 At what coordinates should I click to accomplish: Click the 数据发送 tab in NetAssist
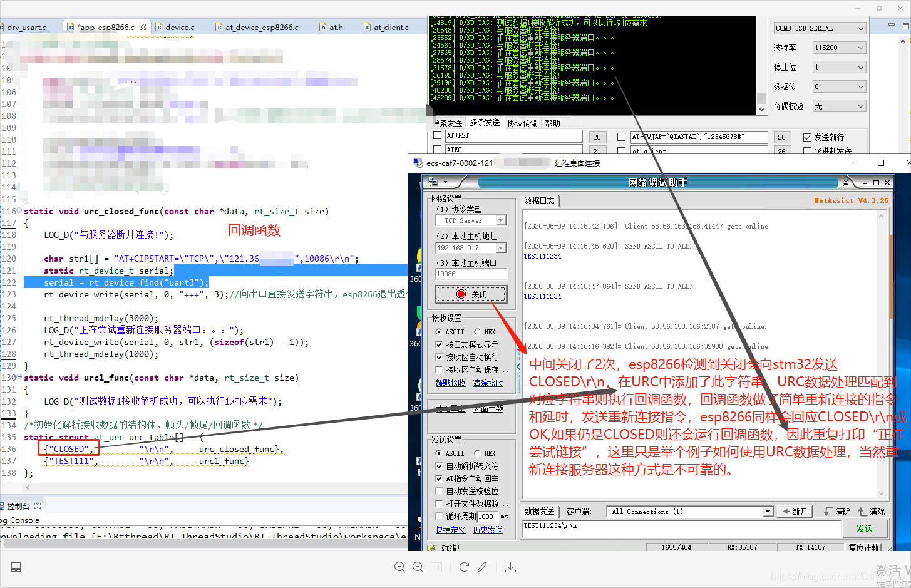[x=539, y=512]
